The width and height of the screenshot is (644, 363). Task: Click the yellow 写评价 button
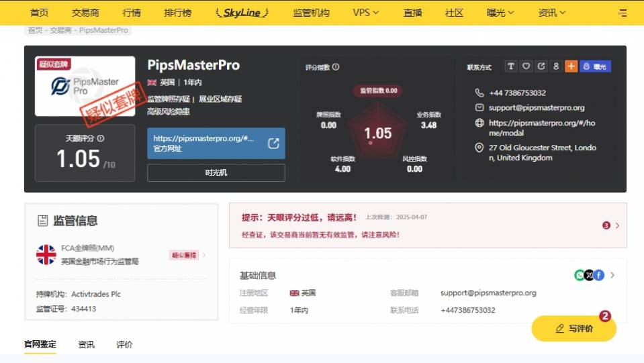573,329
